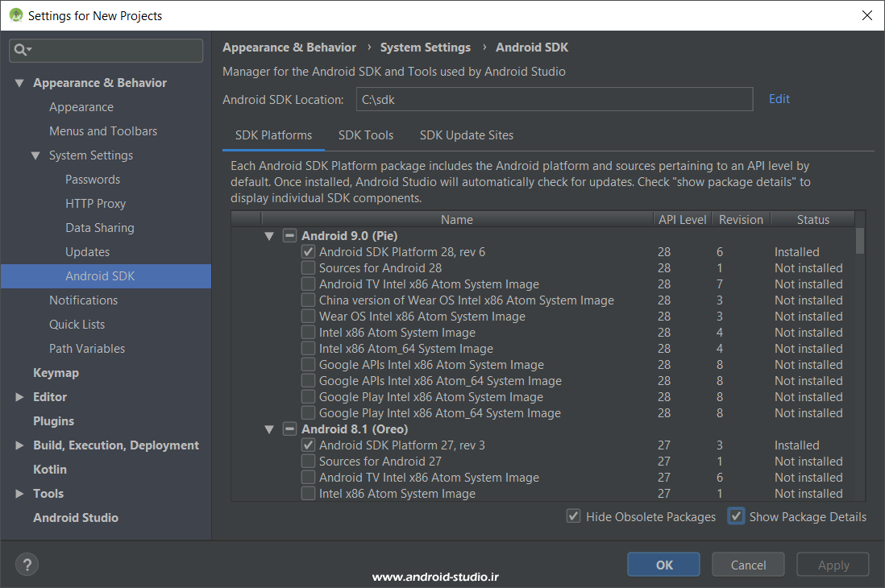The image size is (885, 588).
Task: Check Android TV Intel x86 Atom image, API 28
Action: click(x=308, y=284)
